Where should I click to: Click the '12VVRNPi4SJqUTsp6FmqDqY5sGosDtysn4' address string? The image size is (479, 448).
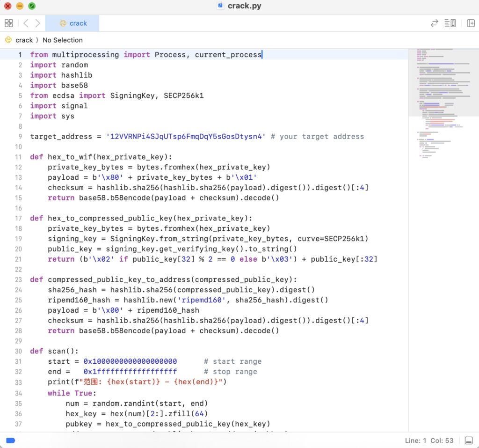tap(186, 136)
